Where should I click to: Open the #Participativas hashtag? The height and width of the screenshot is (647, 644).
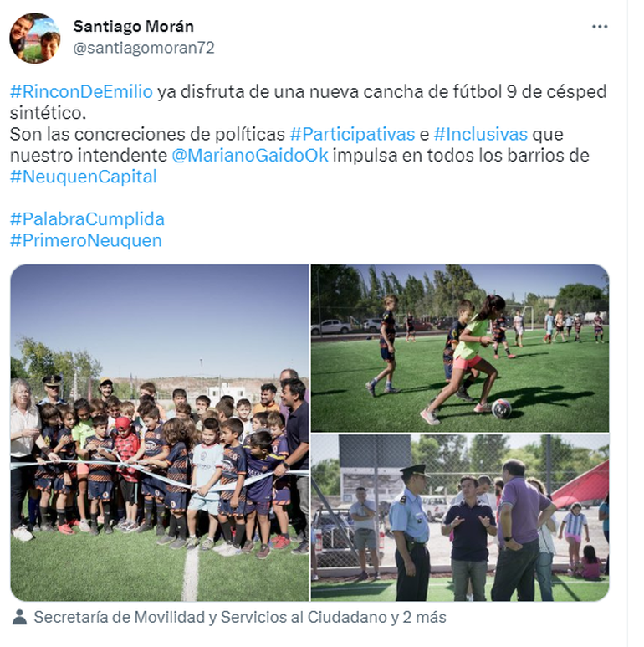tap(352, 135)
